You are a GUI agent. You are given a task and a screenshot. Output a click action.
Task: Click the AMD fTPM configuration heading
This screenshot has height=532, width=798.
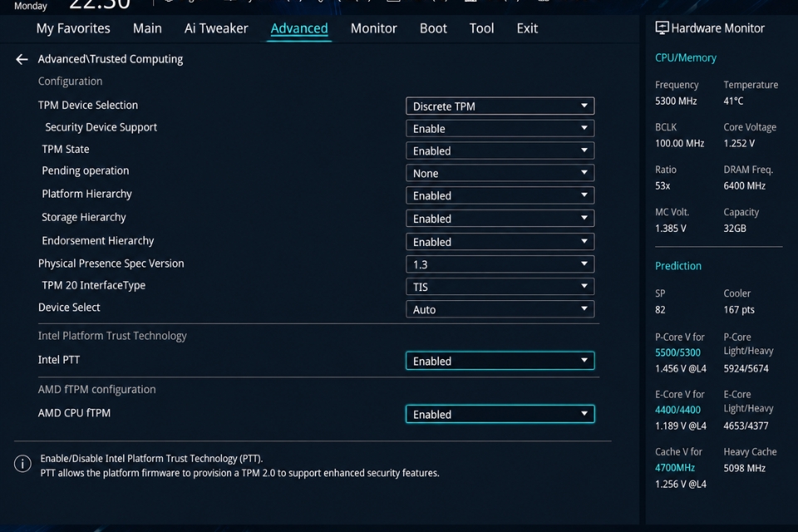[x=96, y=390]
